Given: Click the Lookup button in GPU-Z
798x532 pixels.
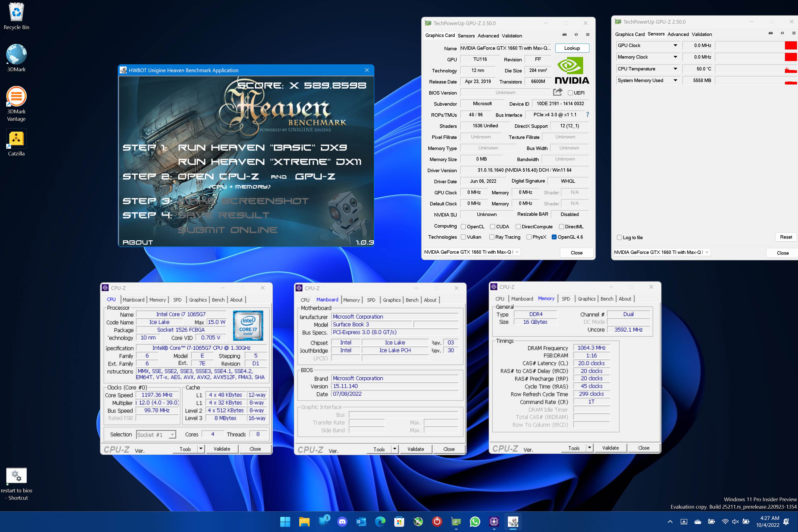Looking at the screenshot, I should pyautogui.click(x=572, y=48).
